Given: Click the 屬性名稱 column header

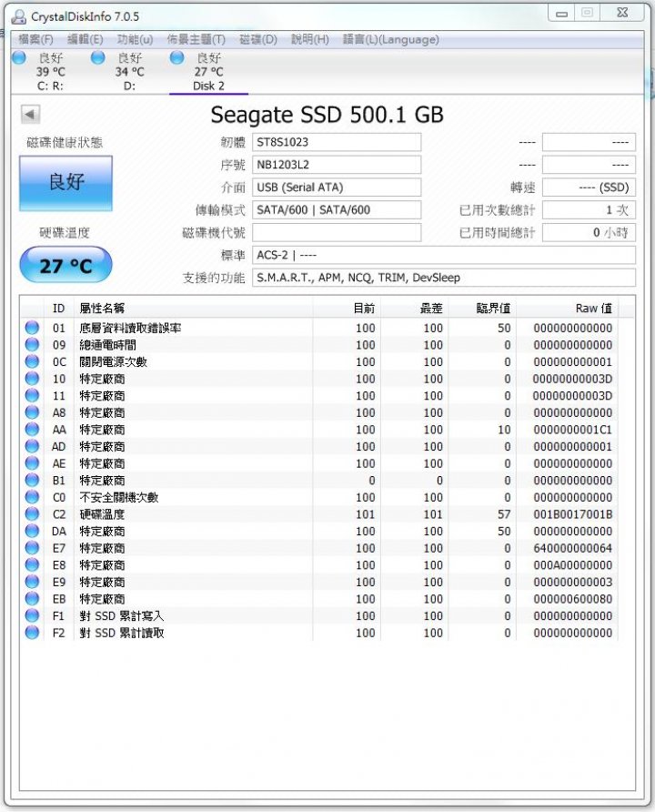Looking at the screenshot, I should [194, 308].
